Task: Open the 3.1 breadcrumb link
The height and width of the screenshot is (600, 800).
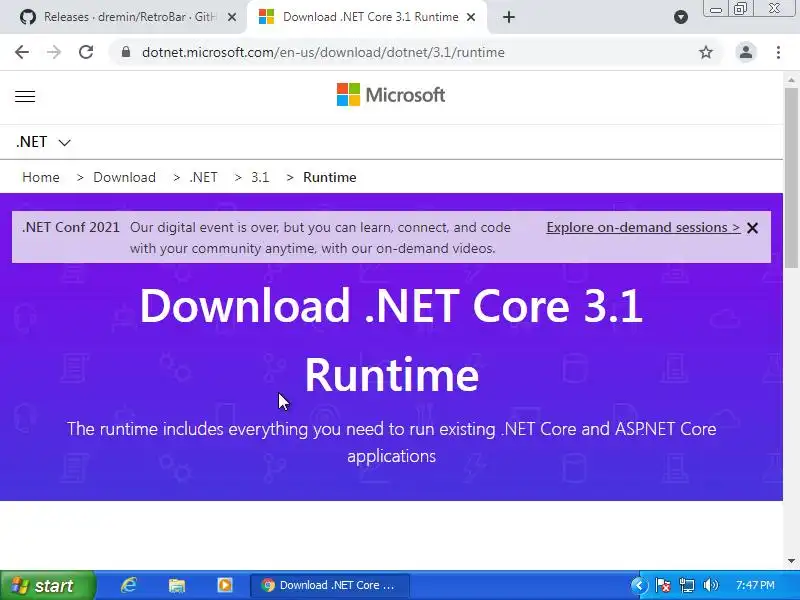Action: click(x=260, y=177)
